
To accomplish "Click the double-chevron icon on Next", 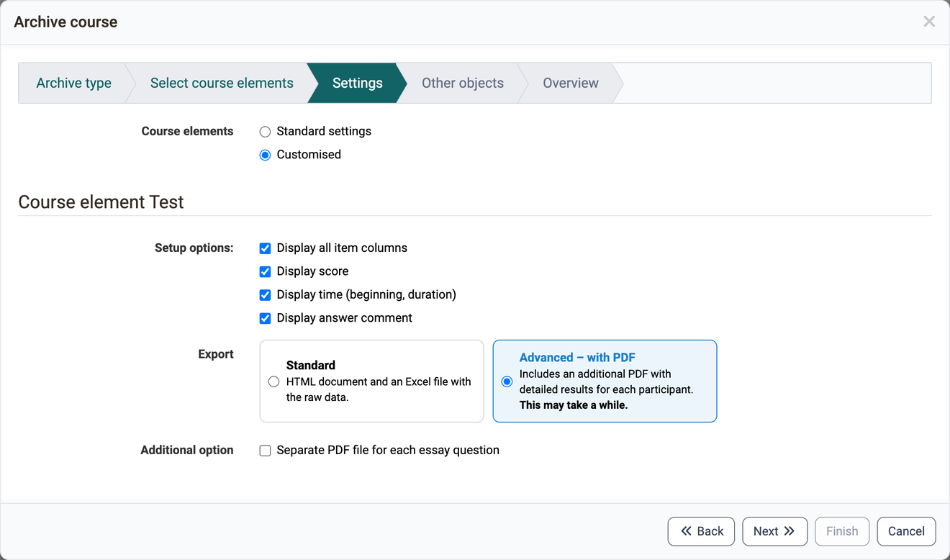I will point(790,531).
